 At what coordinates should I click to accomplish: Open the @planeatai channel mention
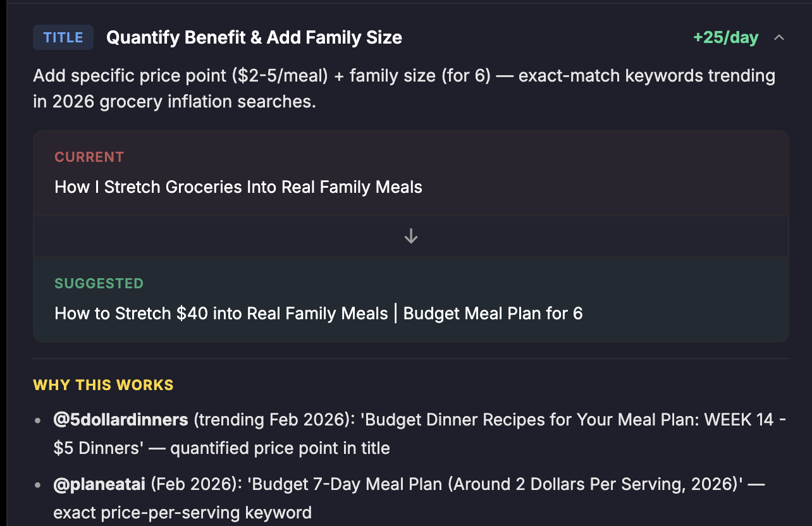(99, 484)
